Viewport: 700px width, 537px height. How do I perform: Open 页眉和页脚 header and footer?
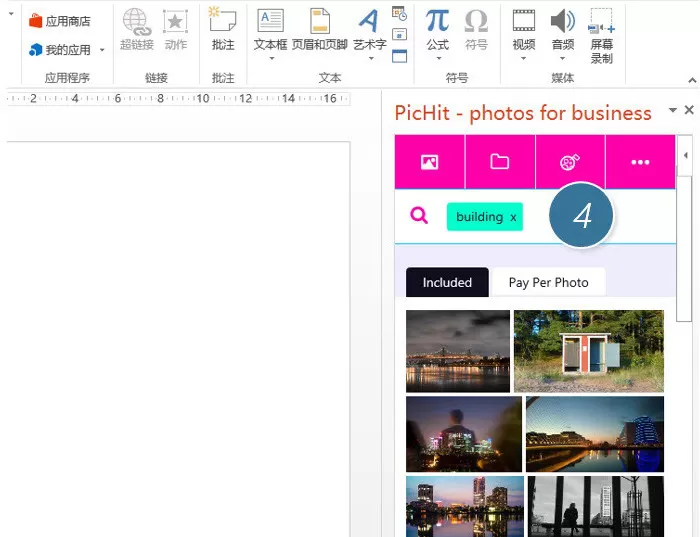pyautogui.click(x=320, y=29)
